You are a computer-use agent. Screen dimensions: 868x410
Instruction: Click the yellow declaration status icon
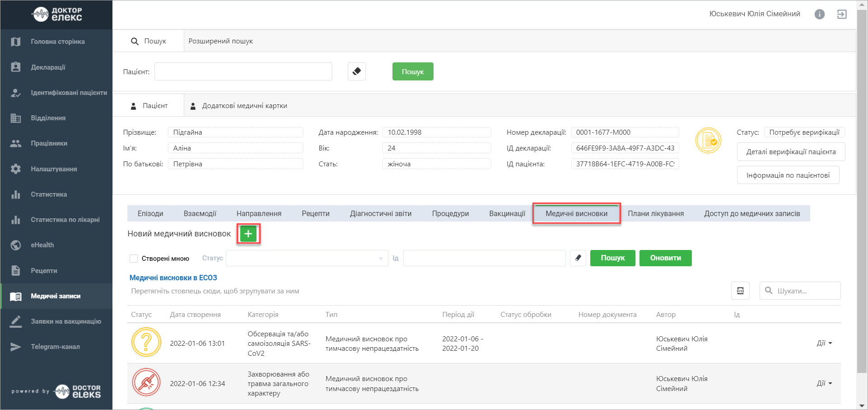point(708,141)
